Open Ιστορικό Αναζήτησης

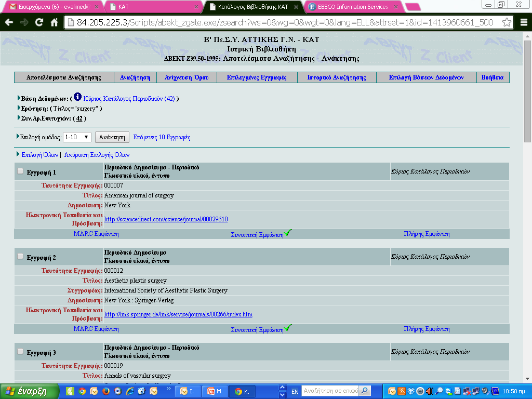(337, 77)
